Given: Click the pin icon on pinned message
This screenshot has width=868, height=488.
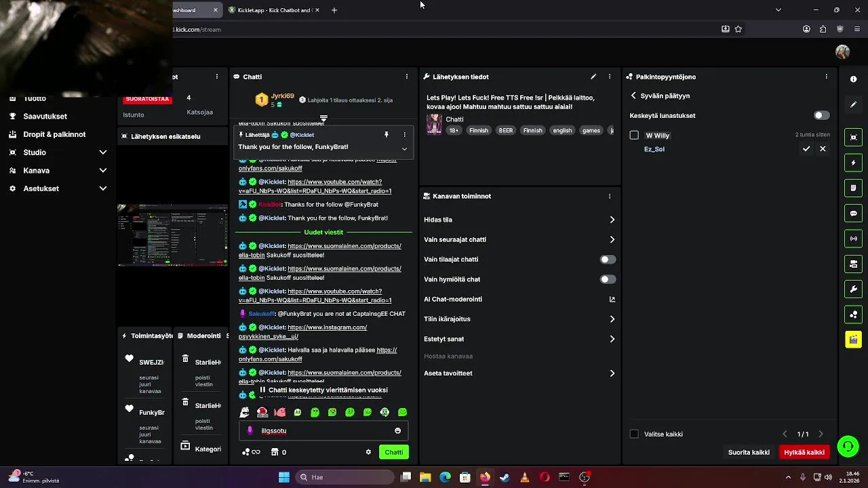Looking at the screenshot, I should coord(387,135).
